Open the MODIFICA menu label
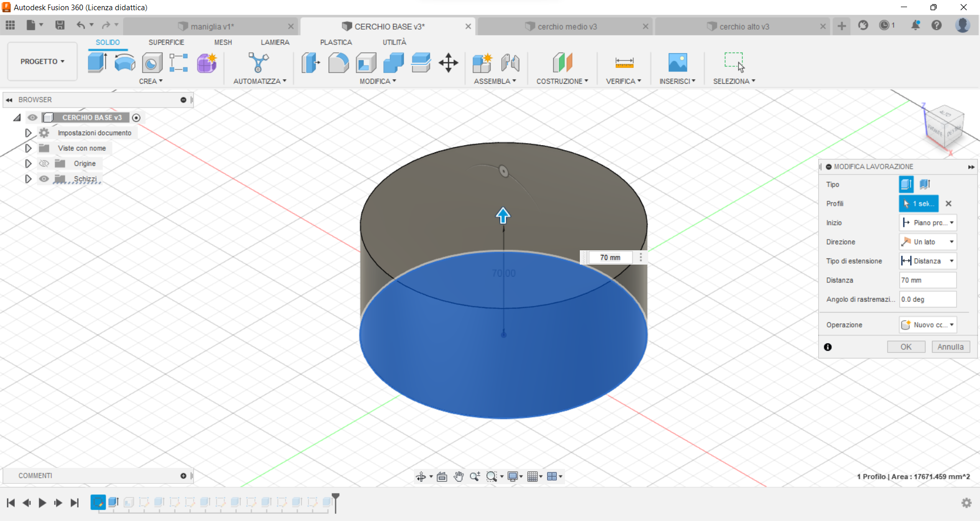Viewport: 980px width, 521px height. pos(378,81)
